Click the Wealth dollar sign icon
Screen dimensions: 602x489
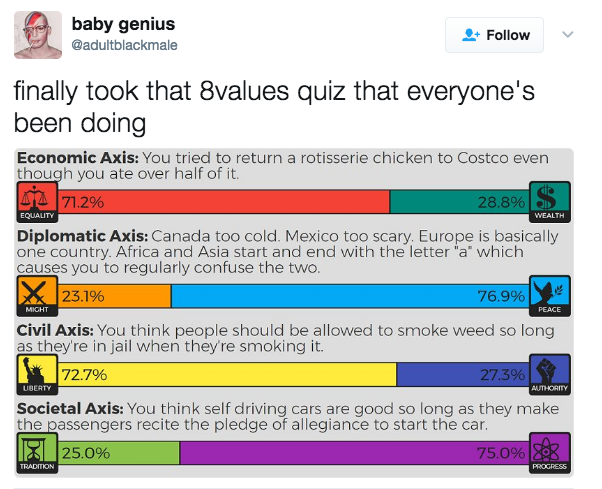pyautogui.click(x=549, y=202)
